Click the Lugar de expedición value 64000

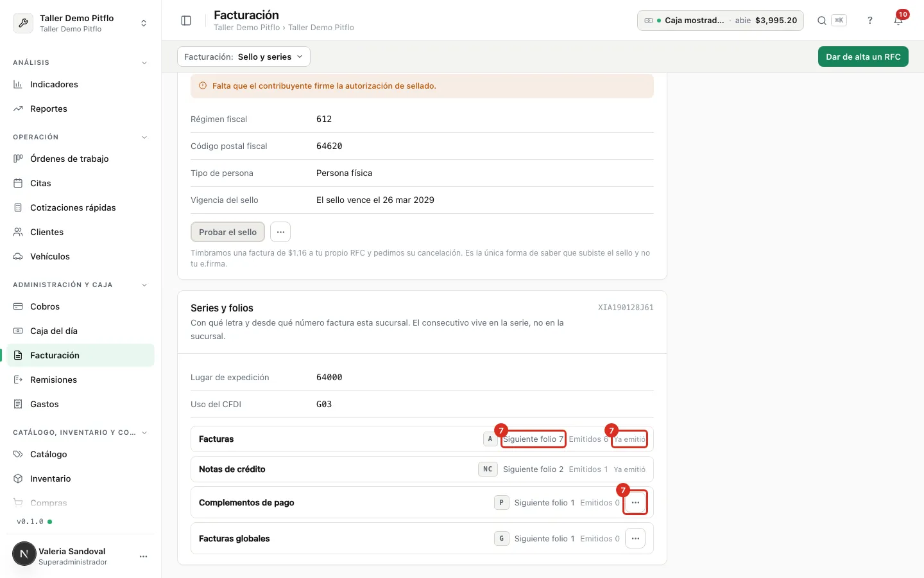(329, 377)
